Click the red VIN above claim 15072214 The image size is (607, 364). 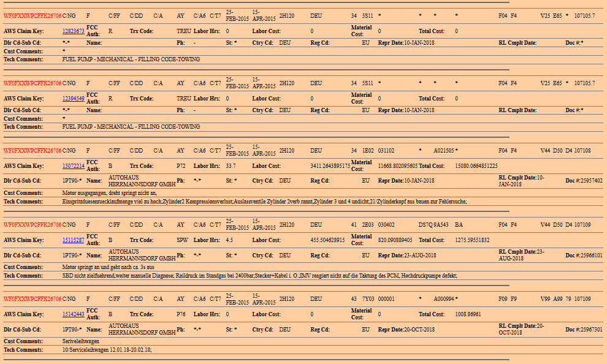tap(32, 150)
